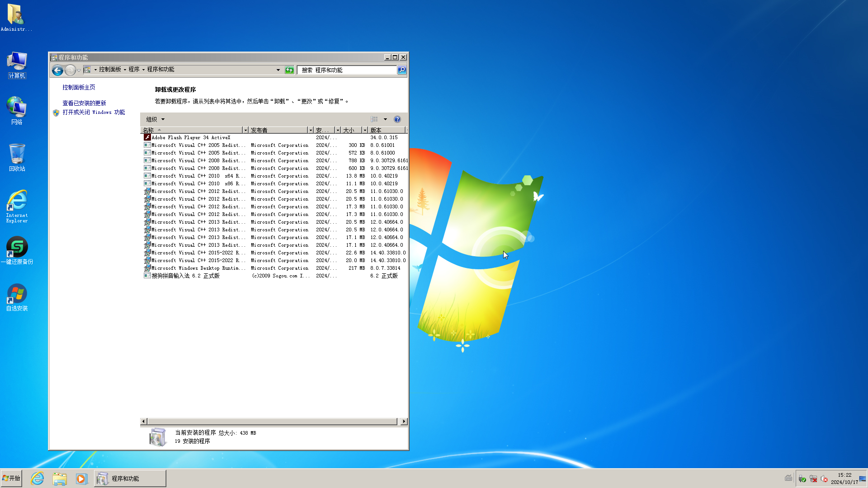Click the 程序和功能 breadcrumb segment

160,70
